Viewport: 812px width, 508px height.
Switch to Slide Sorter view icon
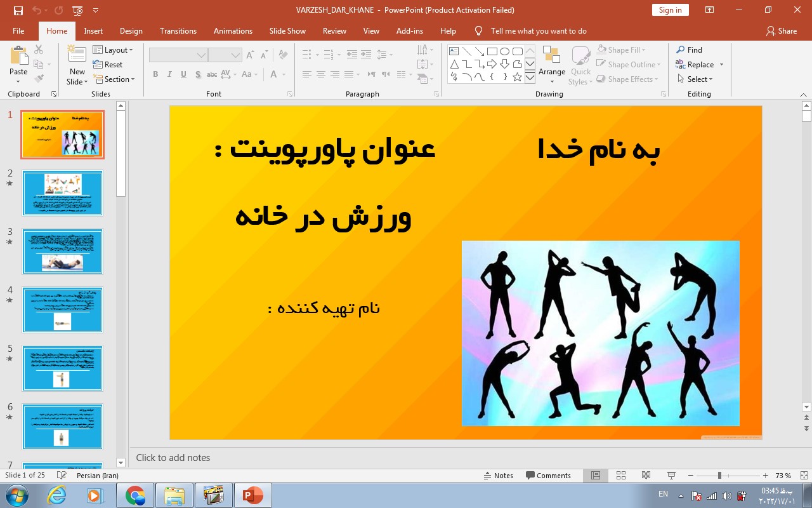[621, 476]
